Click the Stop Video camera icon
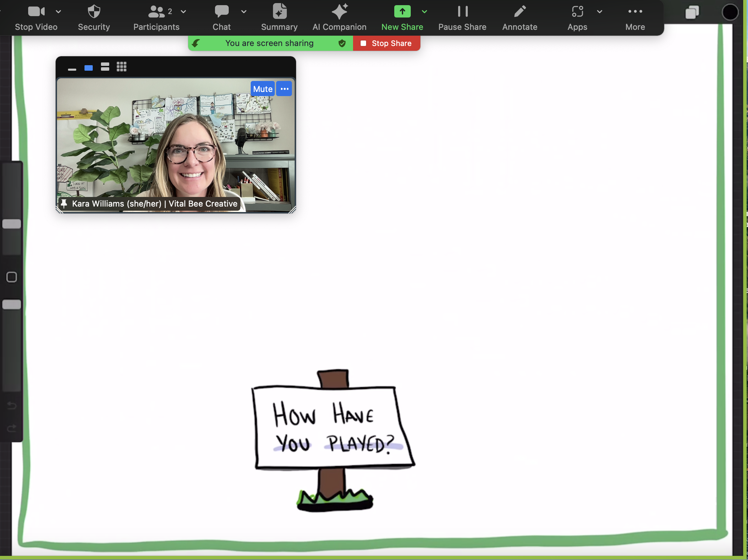The image size is (748, 560). [x=36, y=12]
